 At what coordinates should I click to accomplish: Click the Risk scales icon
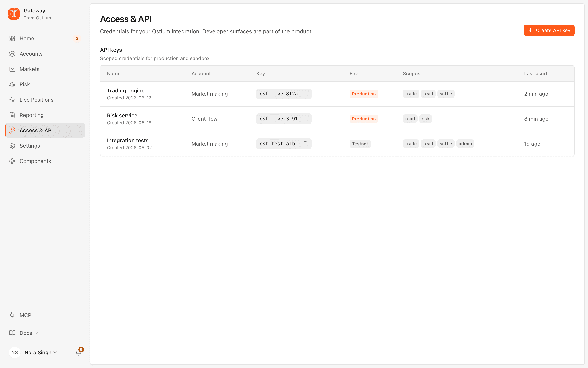pos(12,84)
